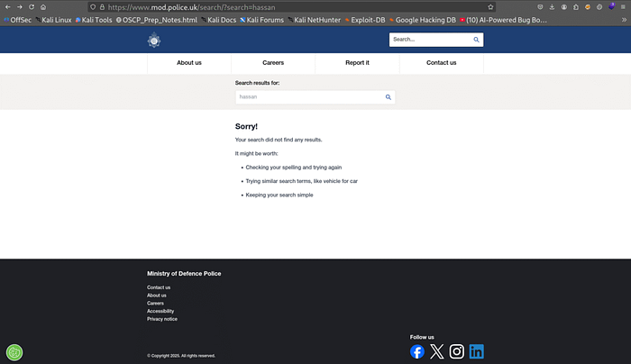Open the orange extension icon in toolbar

[x=588, y=7]
